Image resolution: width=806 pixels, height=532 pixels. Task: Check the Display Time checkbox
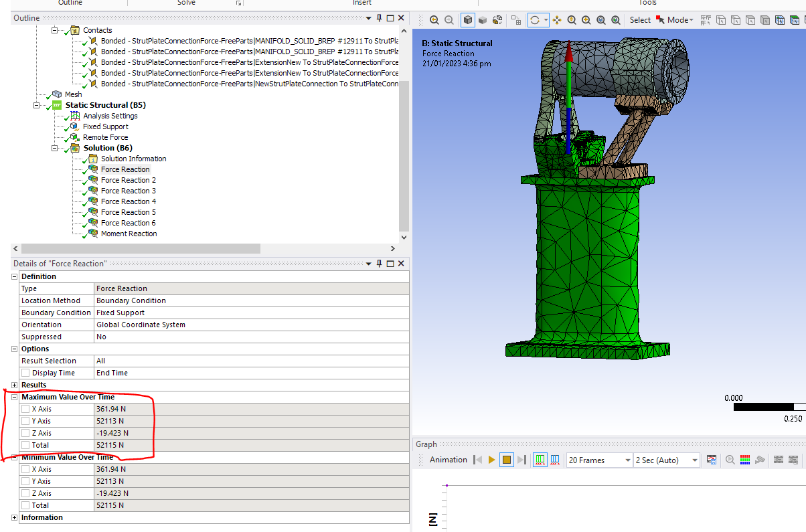(25, 373)
